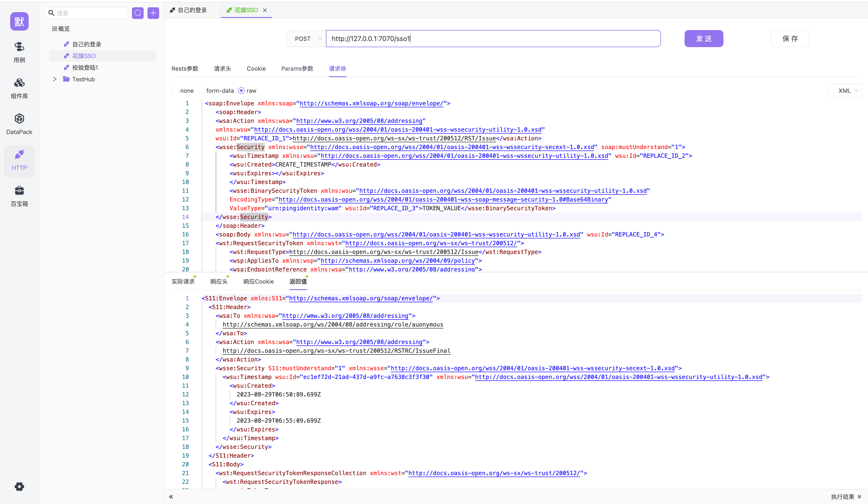This screenshot has height=504, width=868.
Task: Click the refresh icon beside the search box
Action: coord(138,13)
